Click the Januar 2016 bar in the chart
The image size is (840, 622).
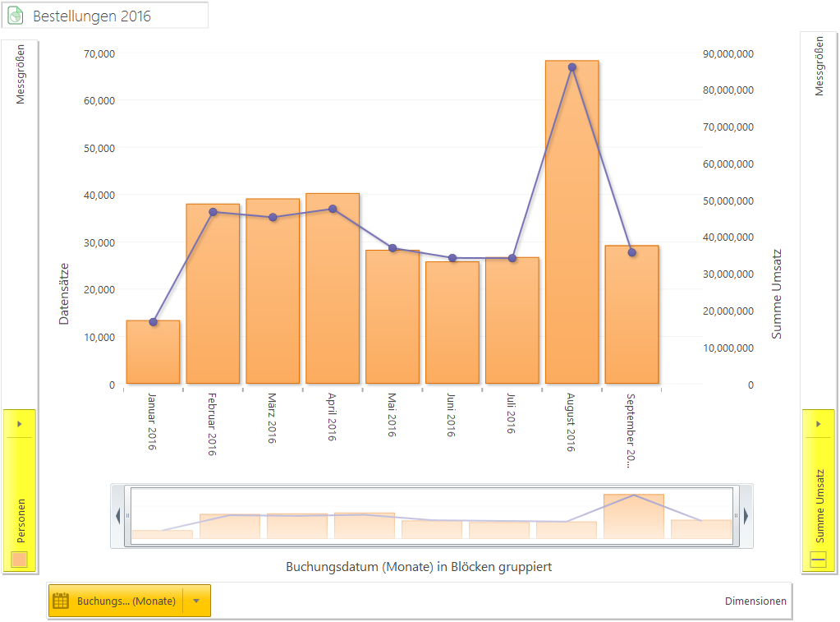[154, 352]
